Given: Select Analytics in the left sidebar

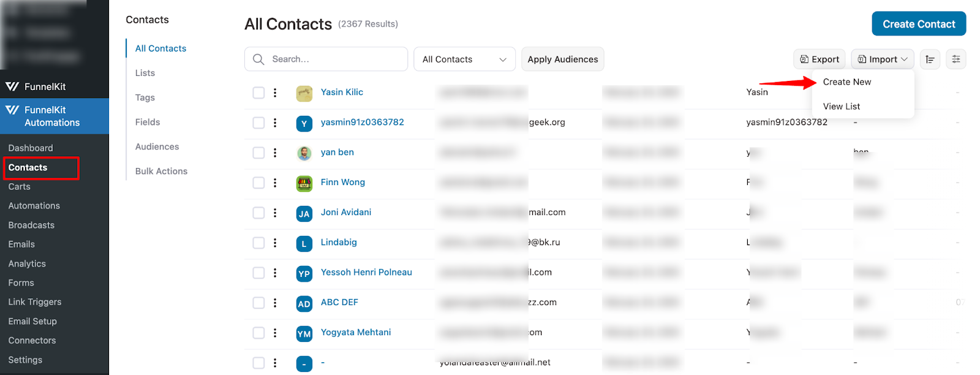Looking at the screenshot, I should [26, 263].
